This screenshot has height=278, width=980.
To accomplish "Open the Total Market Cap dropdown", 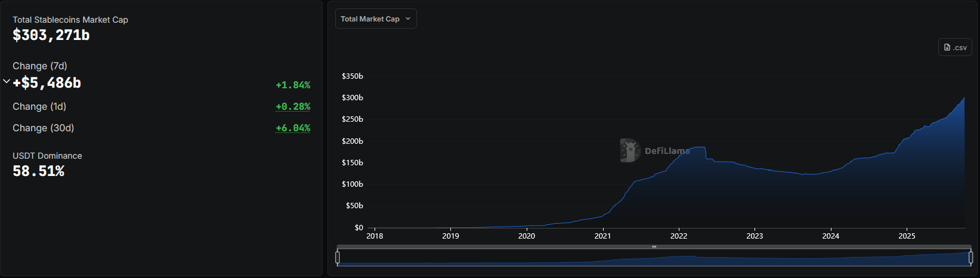I will point(375,19).
